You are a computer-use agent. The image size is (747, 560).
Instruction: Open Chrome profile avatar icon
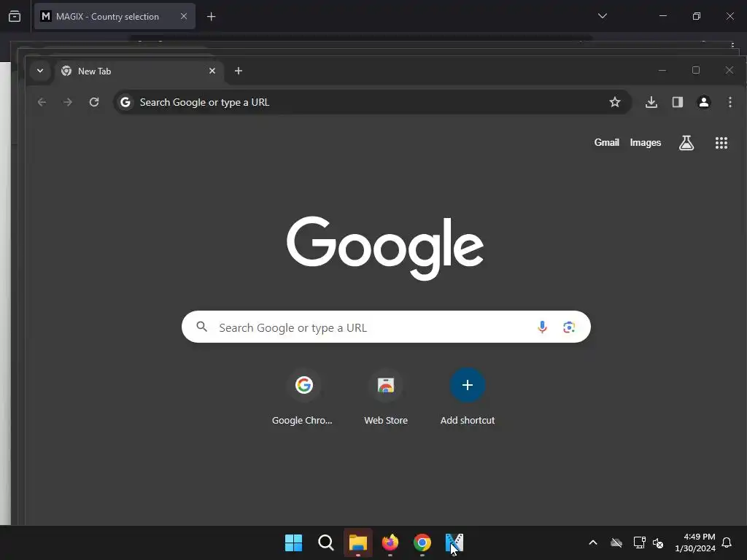click(x=704, y=102)
